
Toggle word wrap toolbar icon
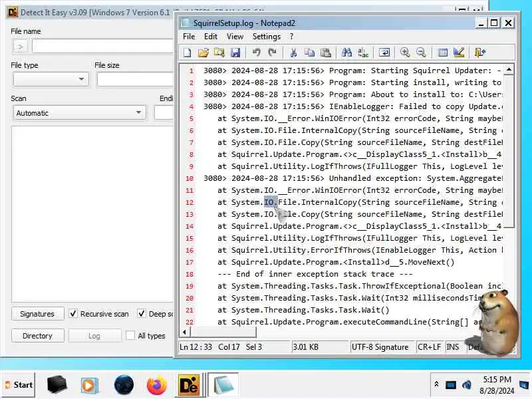(384, 53)
